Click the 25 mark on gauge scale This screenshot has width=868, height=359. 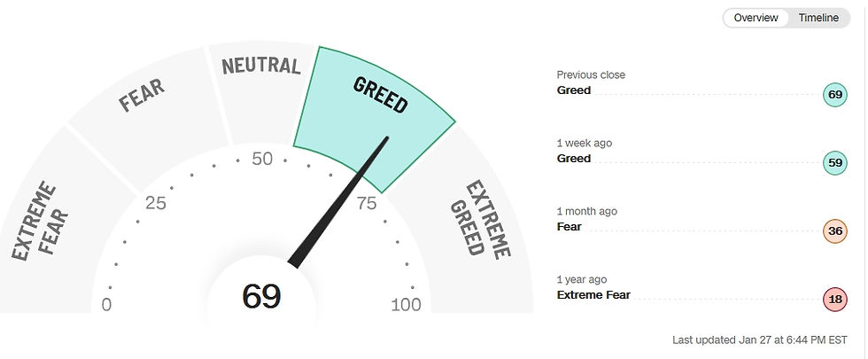pyautogui.click(x=156, y=203)
